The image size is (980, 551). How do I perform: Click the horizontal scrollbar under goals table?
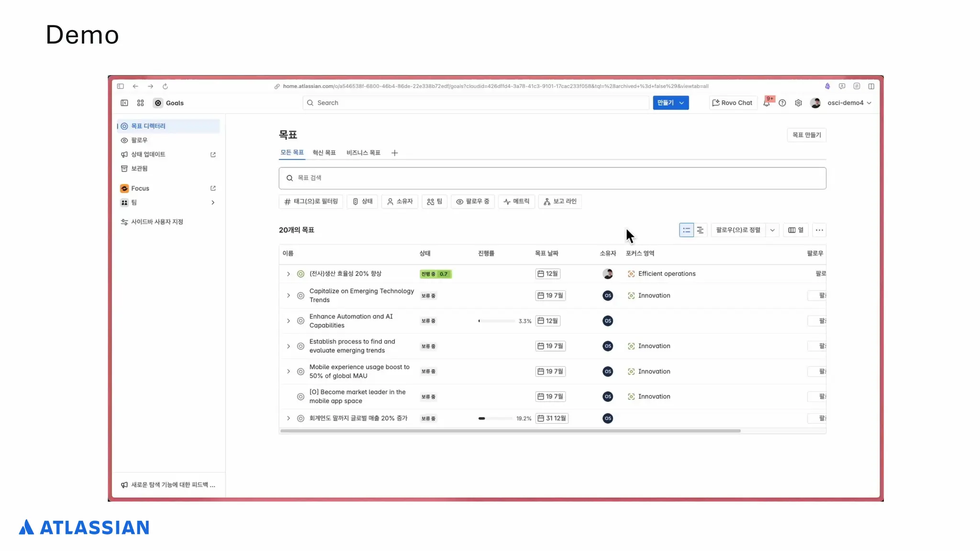click(x=510, y=431)
